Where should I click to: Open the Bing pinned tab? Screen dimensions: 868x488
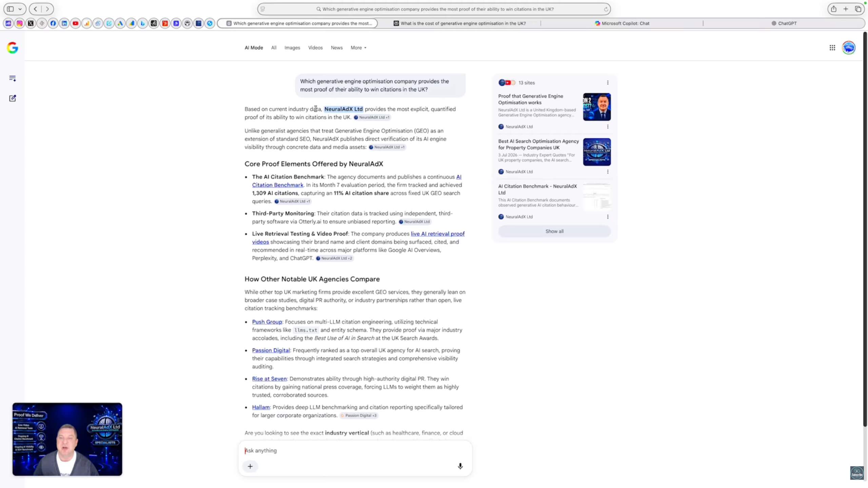click(143, 23)
